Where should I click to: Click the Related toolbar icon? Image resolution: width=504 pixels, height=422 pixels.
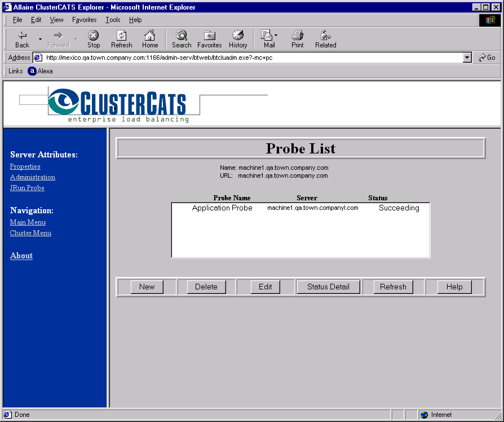pyautogui.click(x=326, y=39)
